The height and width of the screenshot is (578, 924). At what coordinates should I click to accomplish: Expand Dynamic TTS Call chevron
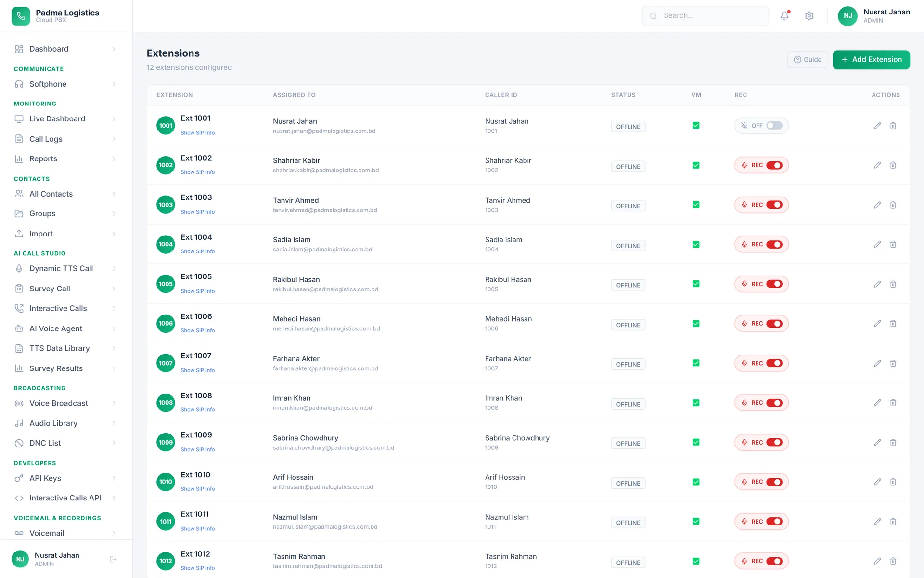pos(114,268)
